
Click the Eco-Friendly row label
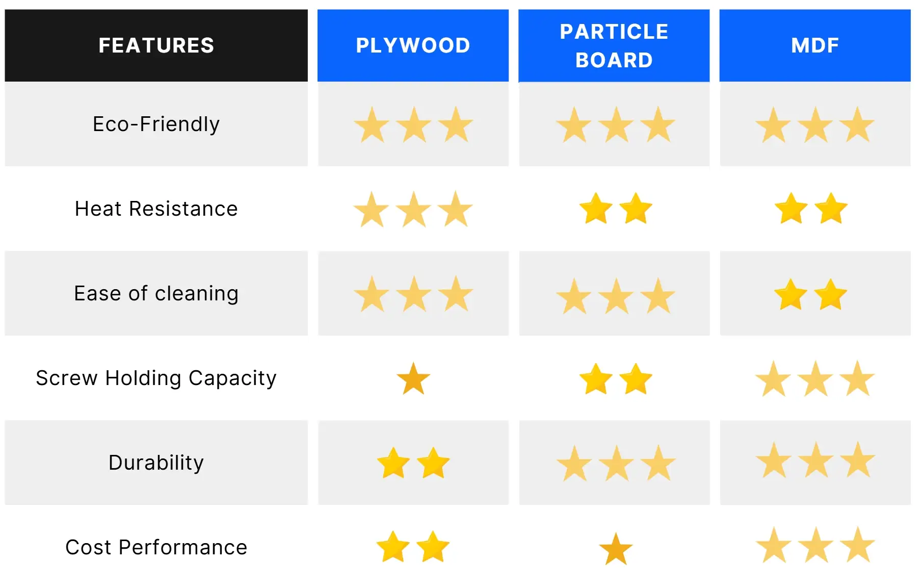coord(156,124)
